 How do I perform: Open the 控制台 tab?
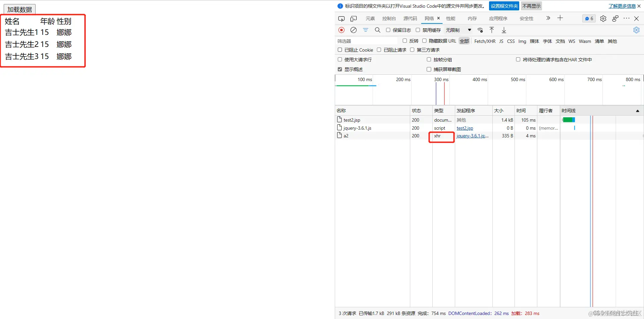389,18
